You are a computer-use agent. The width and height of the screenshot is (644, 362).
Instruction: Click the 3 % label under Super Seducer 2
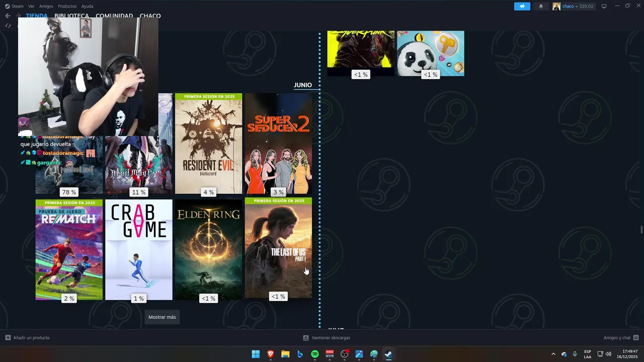point(278,192)
